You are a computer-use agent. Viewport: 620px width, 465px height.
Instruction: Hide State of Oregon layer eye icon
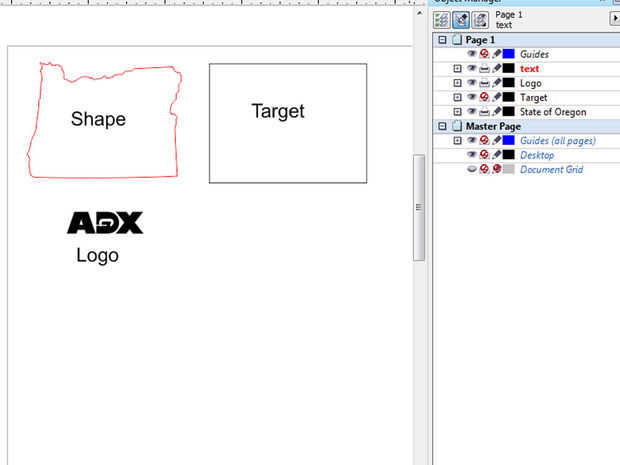point(471,112)
